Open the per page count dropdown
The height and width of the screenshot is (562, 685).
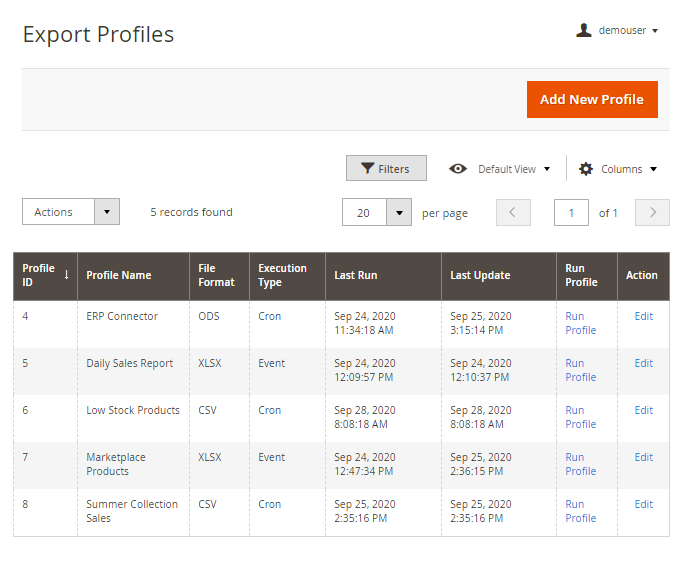point(399,213)
